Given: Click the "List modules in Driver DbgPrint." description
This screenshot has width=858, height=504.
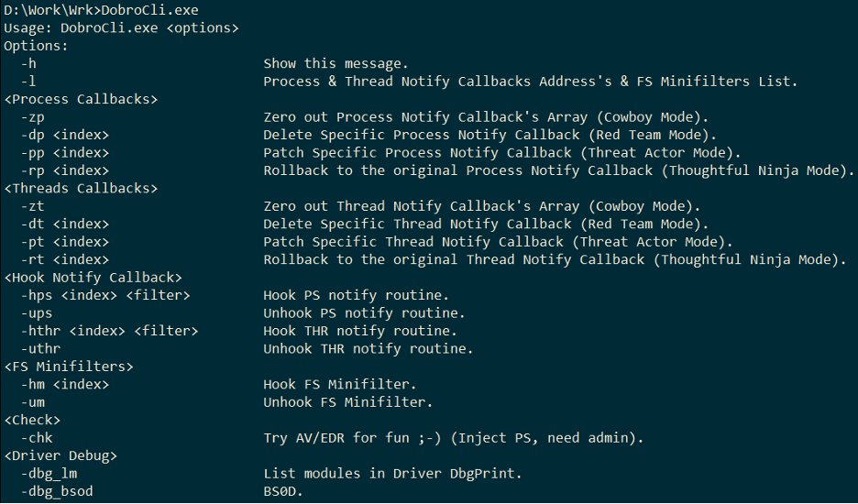Looking at the screenshot, I should pos(392,474).
